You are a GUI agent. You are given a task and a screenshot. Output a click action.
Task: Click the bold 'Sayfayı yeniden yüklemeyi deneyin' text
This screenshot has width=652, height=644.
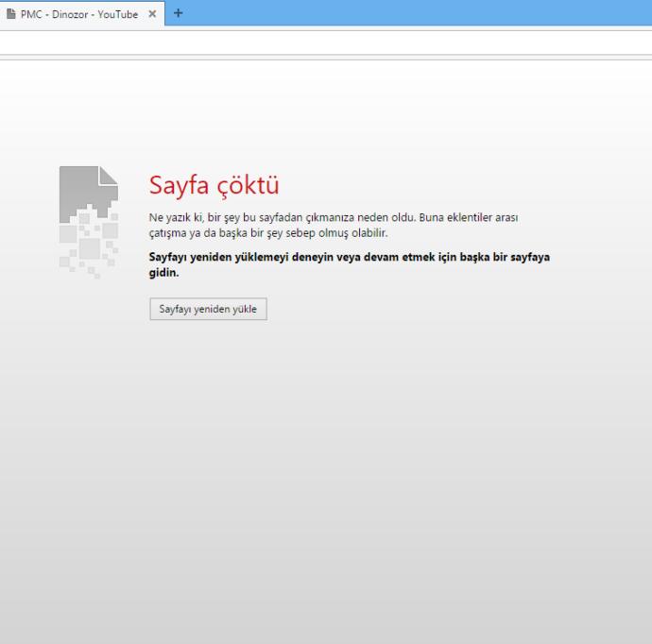pyautogui.click(x=350, y=264)
